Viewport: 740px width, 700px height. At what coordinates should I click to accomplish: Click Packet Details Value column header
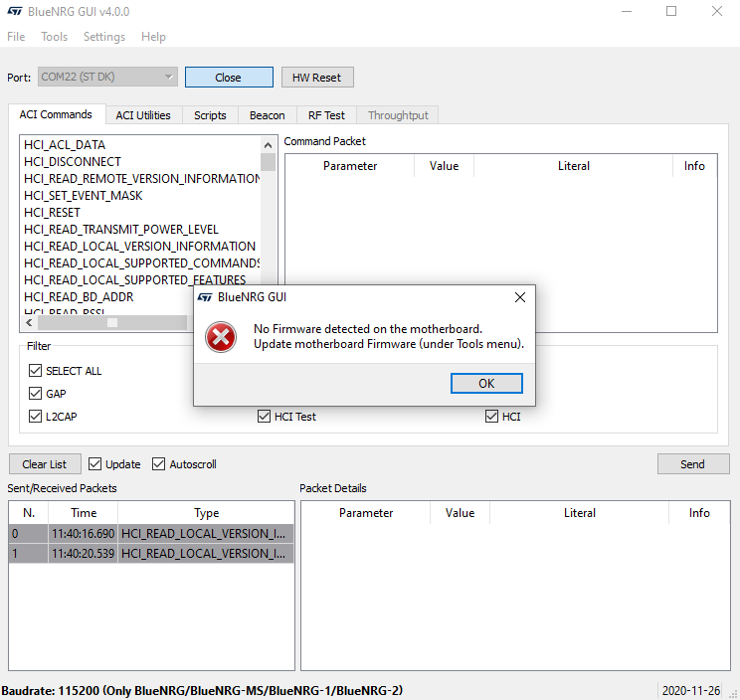click(461, 513)
